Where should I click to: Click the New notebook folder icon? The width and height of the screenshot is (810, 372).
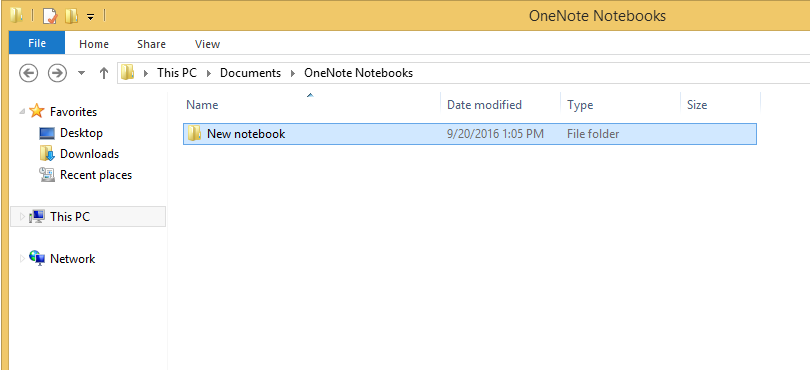tap(194, 134)
